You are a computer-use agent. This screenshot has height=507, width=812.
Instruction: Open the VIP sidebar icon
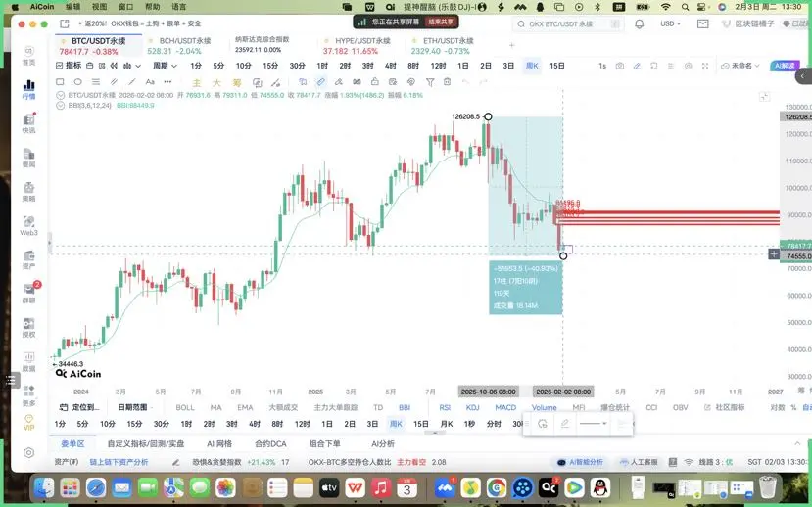(x=29, y=422)
